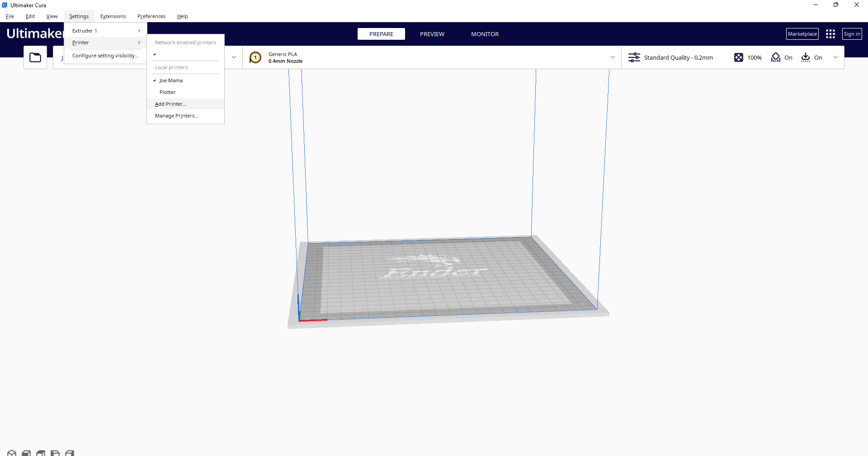Open the Generic PLA material dropdown
This screenshot has width=868, height=456.
(x=432, y=57)
